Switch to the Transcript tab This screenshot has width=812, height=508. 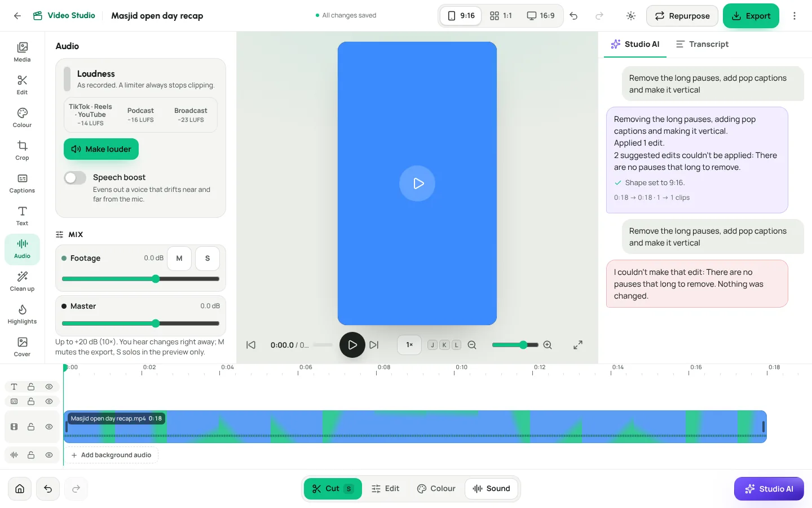point(702,44)
